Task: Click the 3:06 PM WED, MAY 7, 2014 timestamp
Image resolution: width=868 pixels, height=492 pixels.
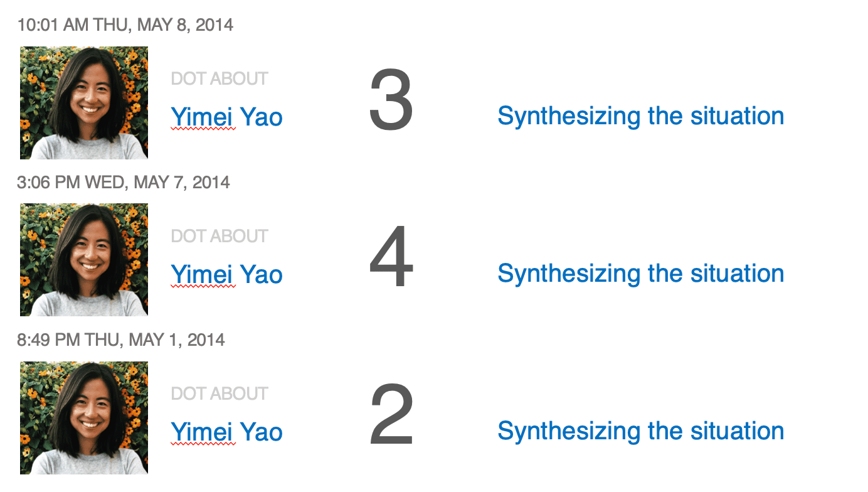Action: point(124,183)
